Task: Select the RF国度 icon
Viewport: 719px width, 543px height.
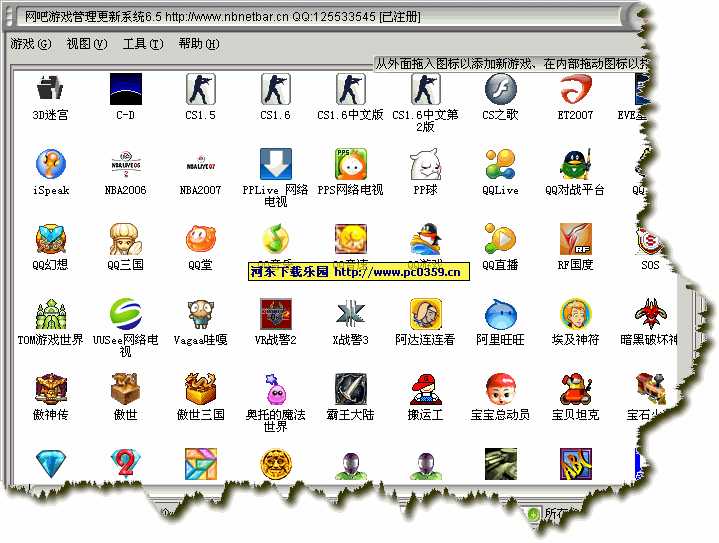Action: pyautogui.click(x=575, y=238)
